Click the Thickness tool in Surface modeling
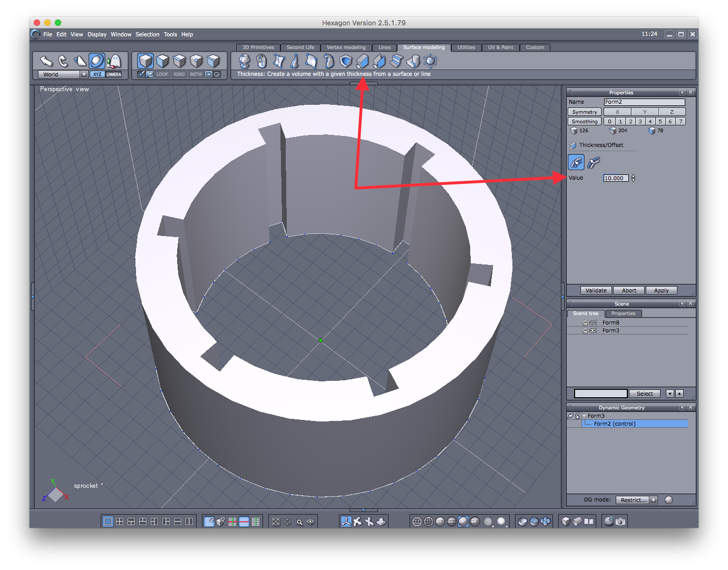 click(362, 61)
